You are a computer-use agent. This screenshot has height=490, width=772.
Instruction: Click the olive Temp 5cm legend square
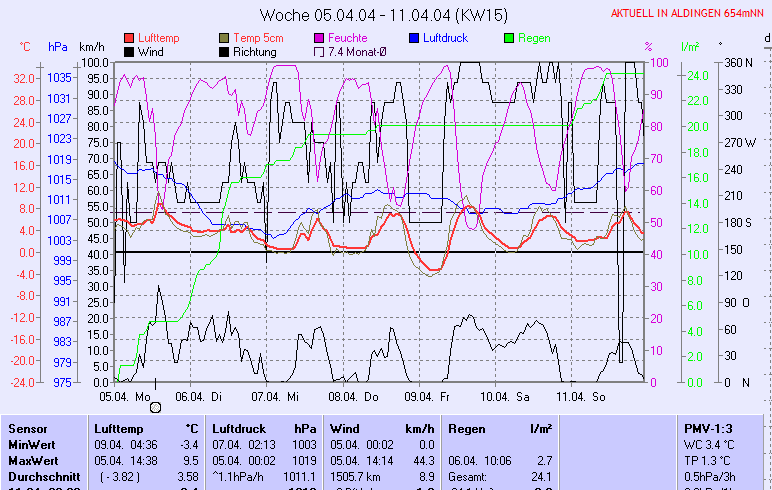224,38
